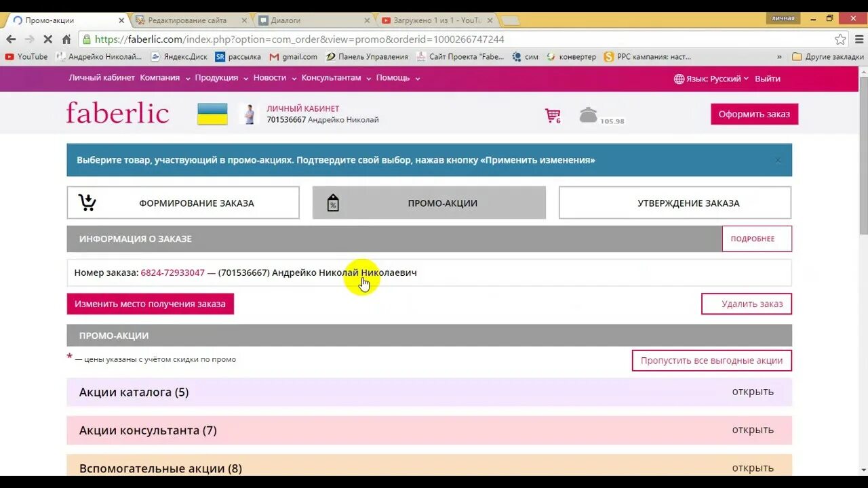The width and height of the screenshot is (868, 488).
Task: Open ЛИЧНЫЙ КАБИНЕТ header link
Action: click(x=302, y=108)
